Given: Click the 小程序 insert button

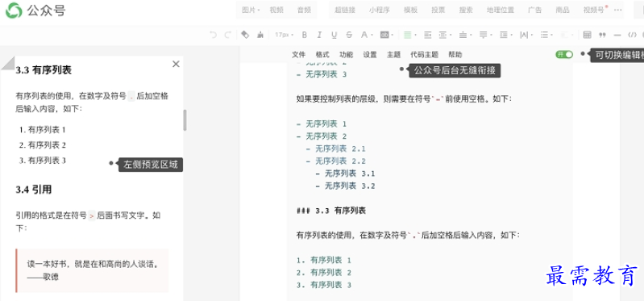Looking at the screenshot, I should pyautogui.click(x=379, y=10).
